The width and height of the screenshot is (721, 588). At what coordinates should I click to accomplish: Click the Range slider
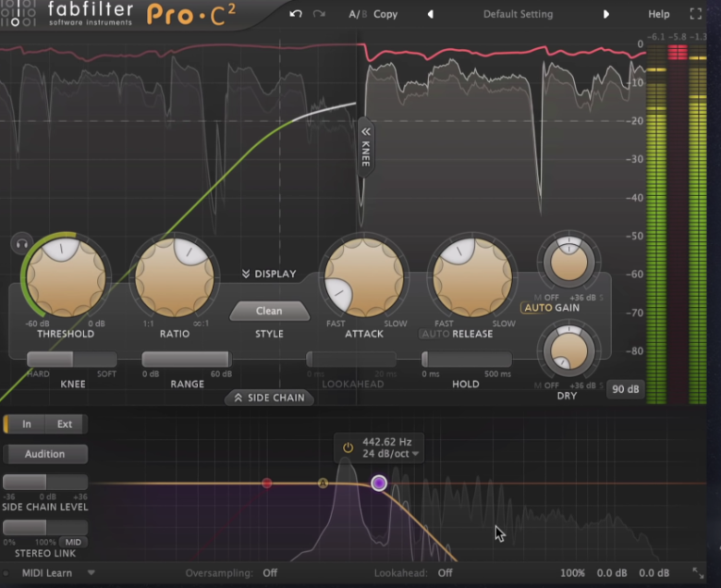[x=187, y=359]
